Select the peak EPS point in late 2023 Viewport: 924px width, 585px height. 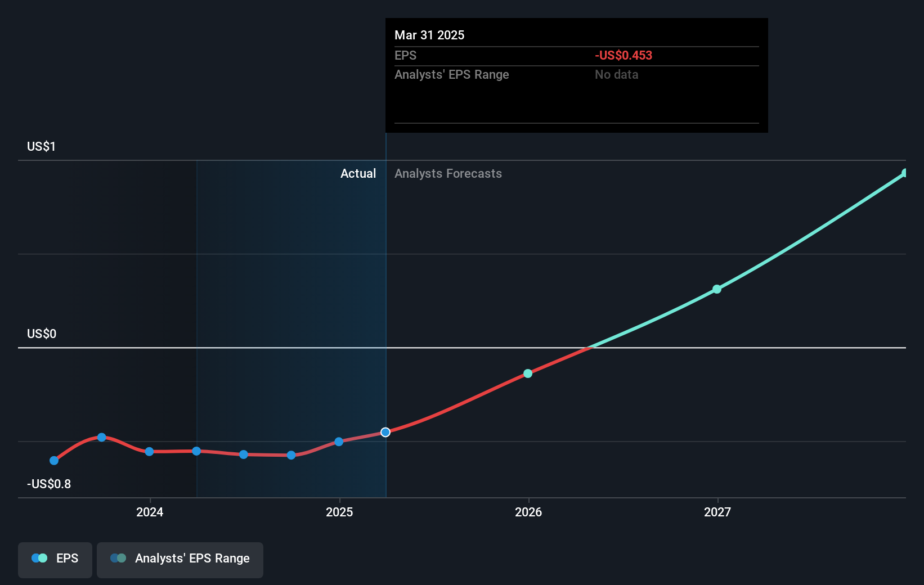[x=102, y=437]
